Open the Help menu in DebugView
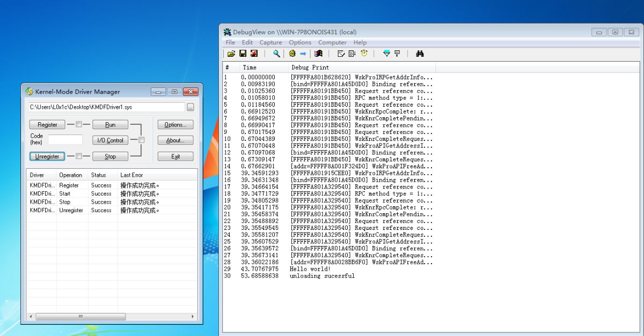Image resolution: width=644 pixels, height=336 pixels. click(360, 42)
